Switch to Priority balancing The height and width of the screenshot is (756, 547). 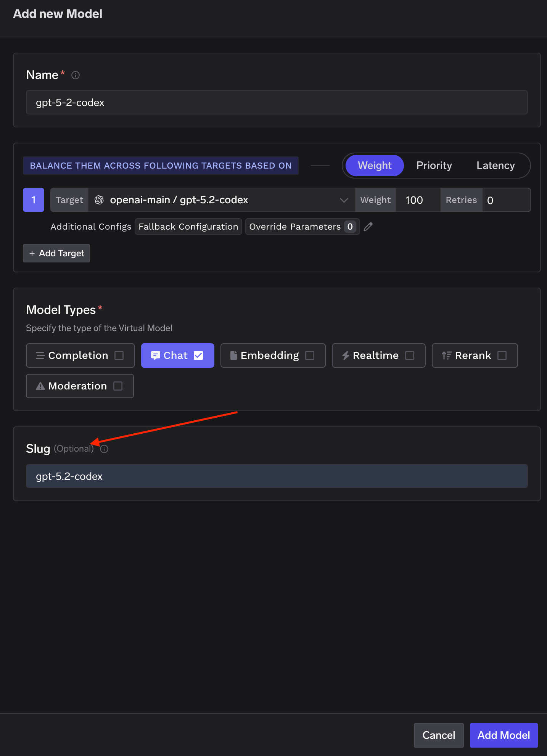coord(434,166)
